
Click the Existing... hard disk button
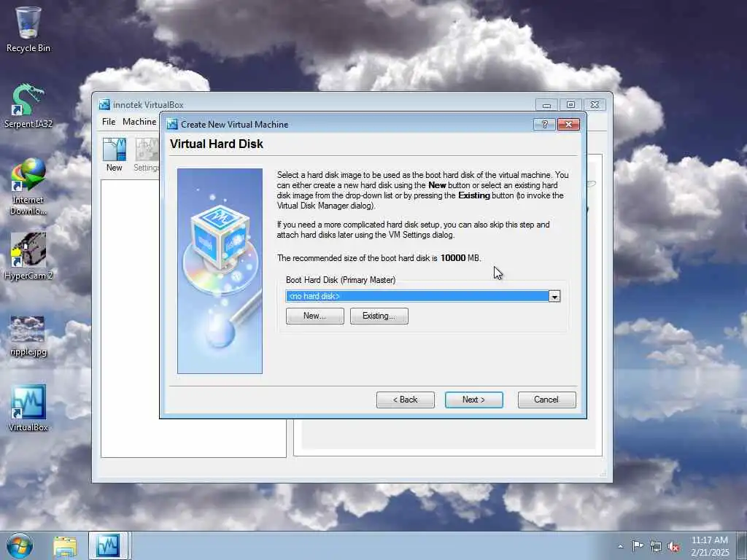pyautogui.click(x=379, y=316)
